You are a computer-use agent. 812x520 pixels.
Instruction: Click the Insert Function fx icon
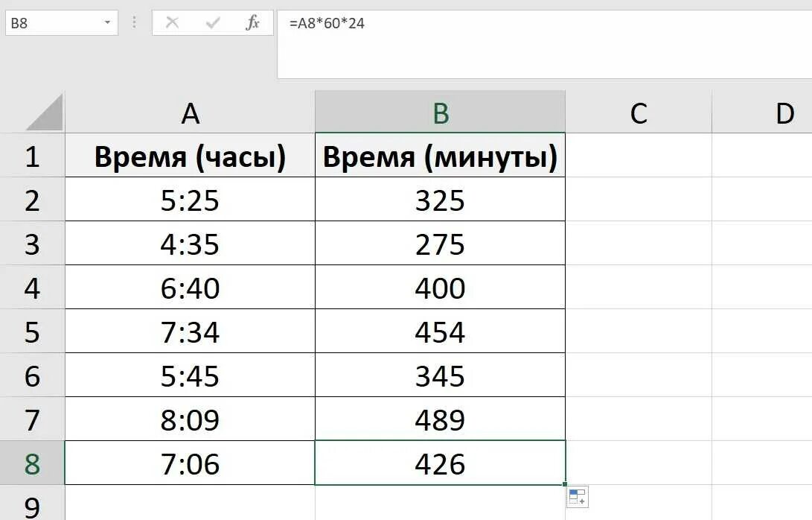tap(253, 23)
